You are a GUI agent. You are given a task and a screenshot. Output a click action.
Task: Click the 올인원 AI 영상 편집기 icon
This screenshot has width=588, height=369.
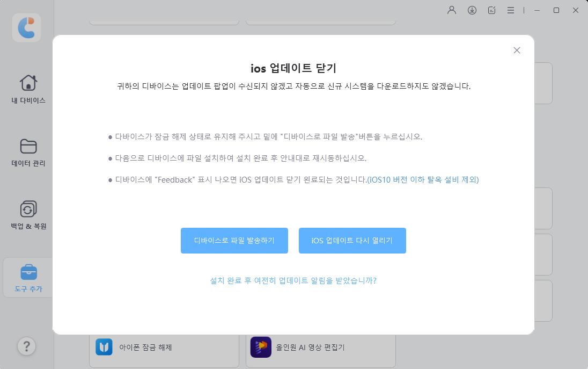click(261, 347)
